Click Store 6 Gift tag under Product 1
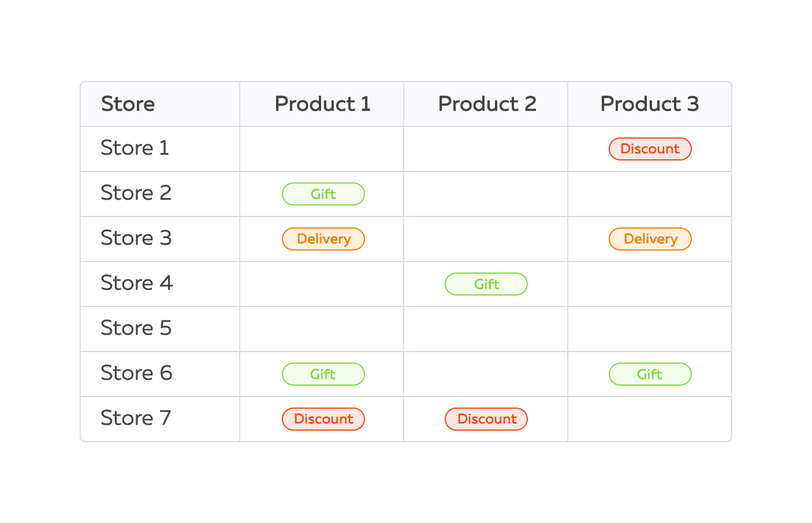 pyautogui.click(x=323, y=374)
